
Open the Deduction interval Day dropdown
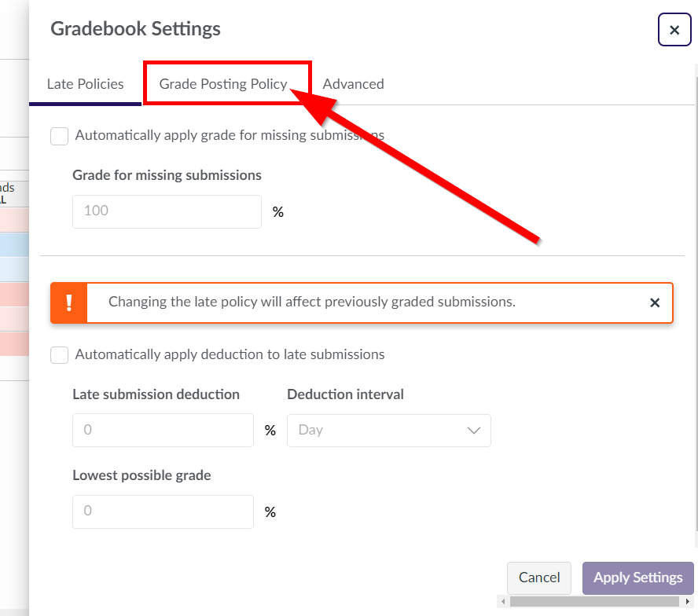pos(388,431)
